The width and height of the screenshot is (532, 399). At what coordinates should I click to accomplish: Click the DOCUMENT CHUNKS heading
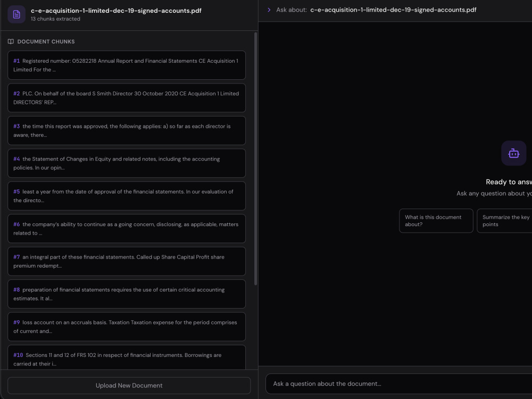tap(46, 41)
